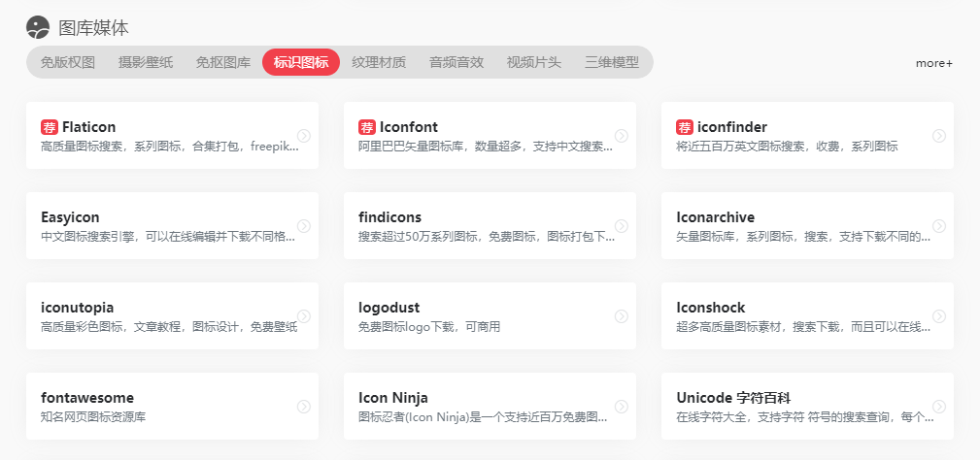Viewport: 980px width, 460px height.
Task: Click the red 荐 badge beside Iconfont
Action: [x=367, y=127]
